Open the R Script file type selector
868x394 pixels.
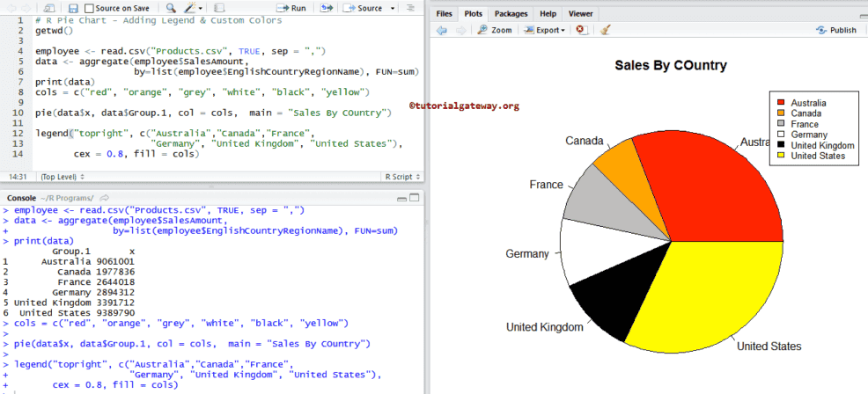click(400, 176)
